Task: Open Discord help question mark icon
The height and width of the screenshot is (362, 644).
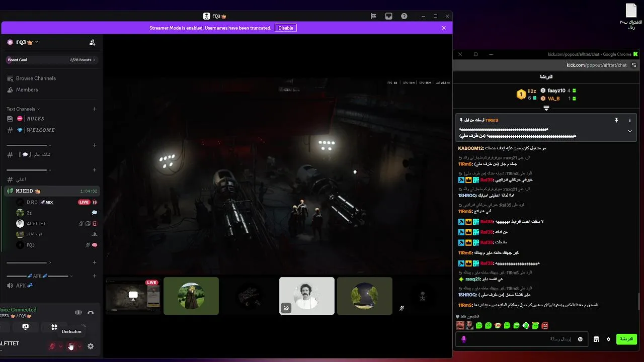Action: pyautogui.click(x=404, y=16)
